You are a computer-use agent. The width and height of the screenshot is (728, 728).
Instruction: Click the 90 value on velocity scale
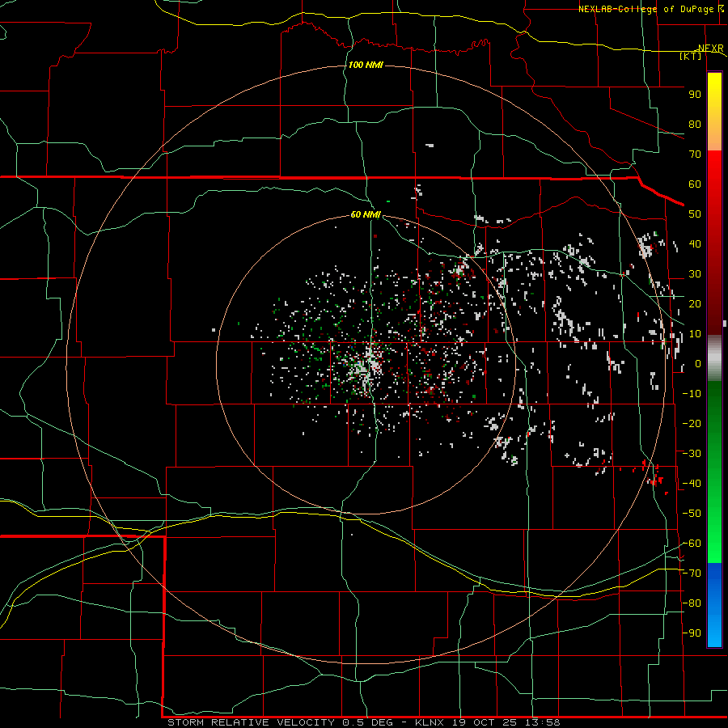pos(695,95)
